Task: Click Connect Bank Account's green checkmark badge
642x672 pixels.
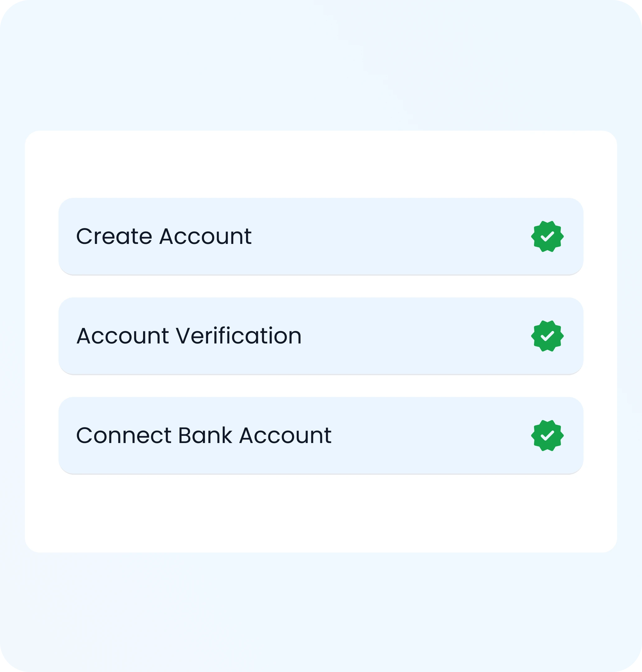Action: pyautogui.click(x=547, y=436)
